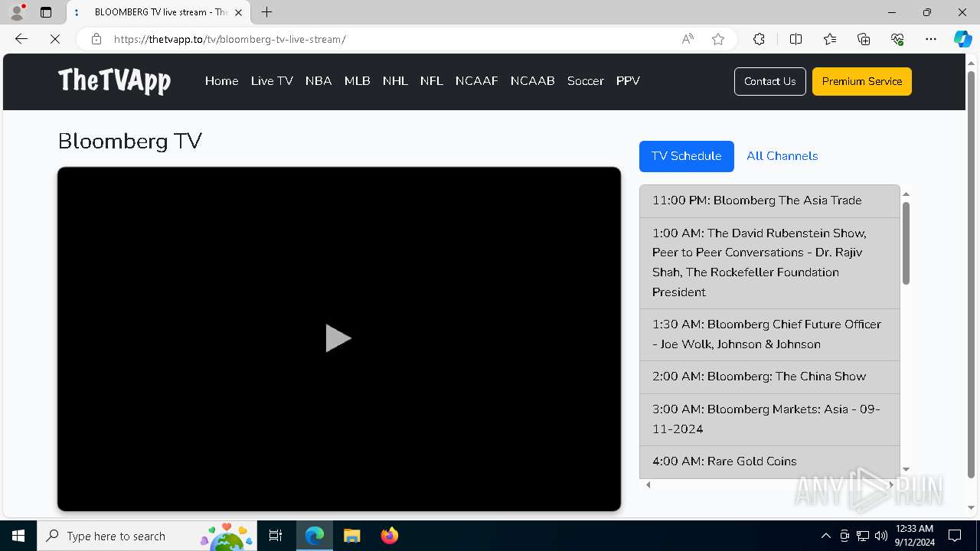Click schedule list scroll down arrow
The image size is (980, 551).
click(906, 469)
